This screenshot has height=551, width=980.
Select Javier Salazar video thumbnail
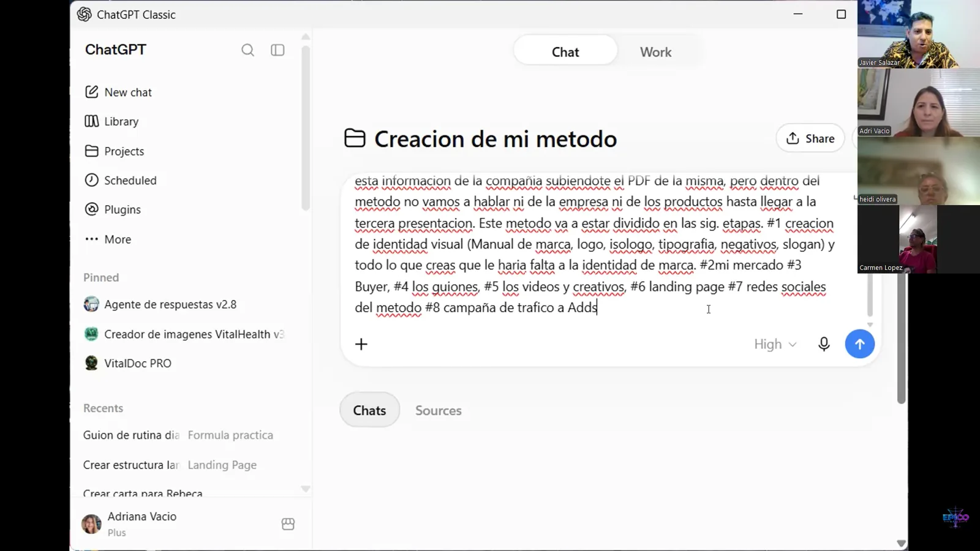click(x=919, y=34)
